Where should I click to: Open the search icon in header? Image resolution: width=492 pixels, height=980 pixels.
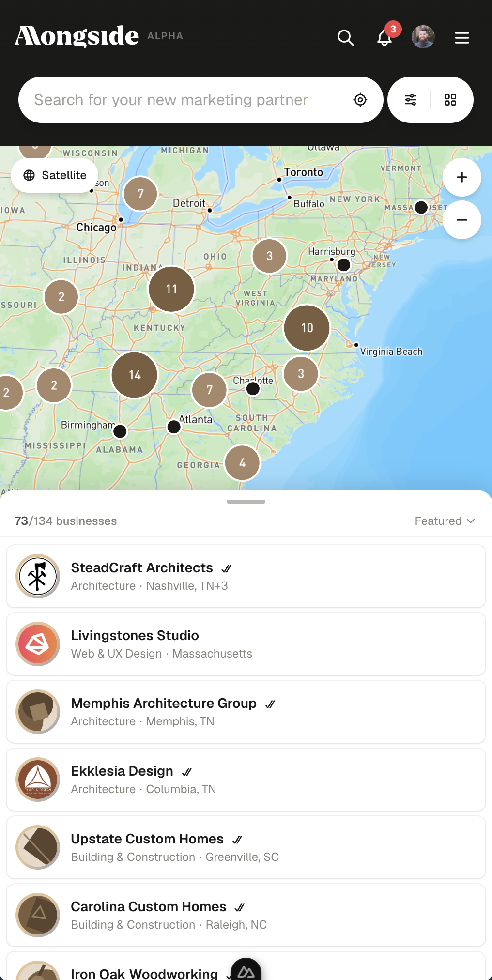click(345, 37)
